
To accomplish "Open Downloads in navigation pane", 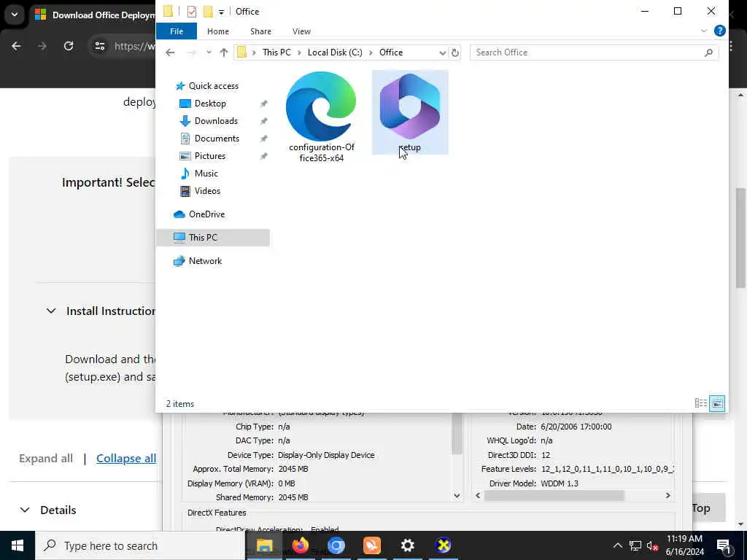I will [216, 121].
